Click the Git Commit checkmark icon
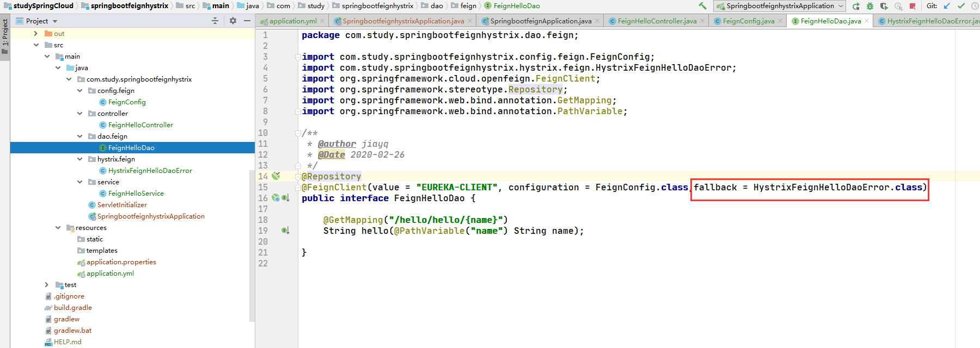This screenshot has width=980, height=348. pos(961,6)
